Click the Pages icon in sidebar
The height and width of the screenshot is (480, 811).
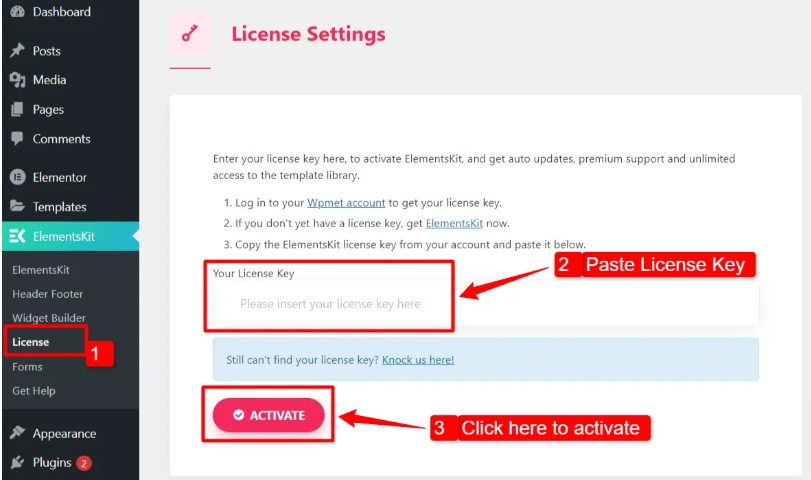point(17,110)
